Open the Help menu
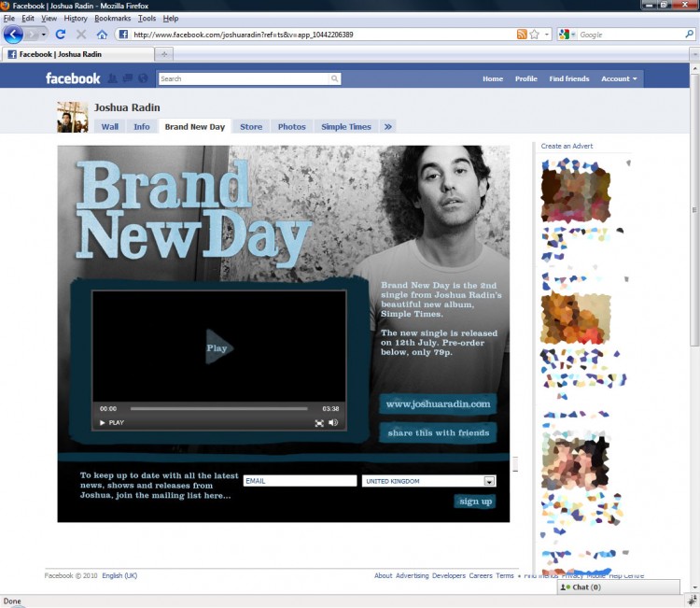 (x=171, y=19)
